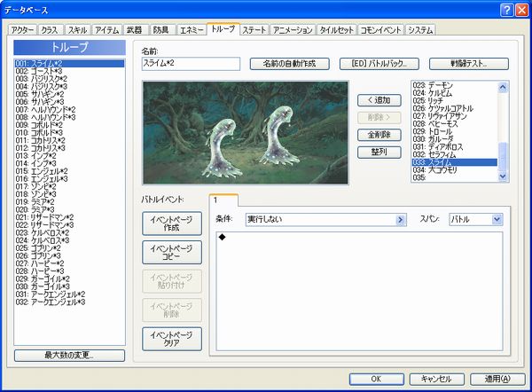The image size is (532, 392).
Task: Select enemy 033: スライム
Action: click(x=455, y=162)
